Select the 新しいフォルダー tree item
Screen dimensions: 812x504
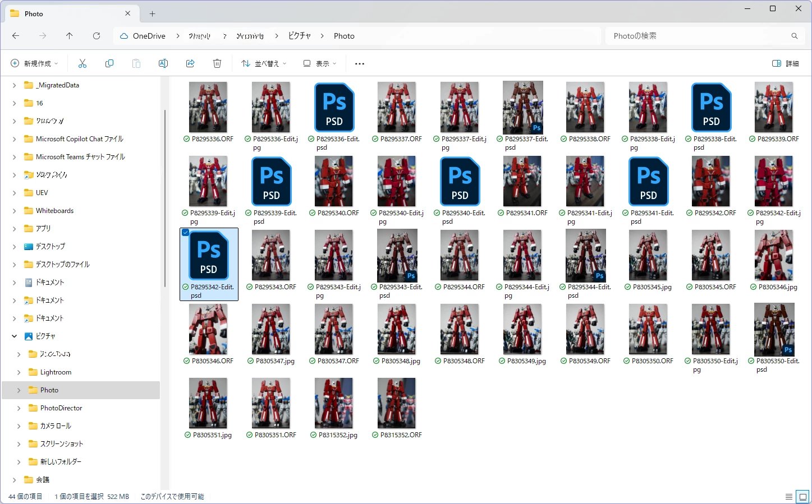[x=61, y=462]
